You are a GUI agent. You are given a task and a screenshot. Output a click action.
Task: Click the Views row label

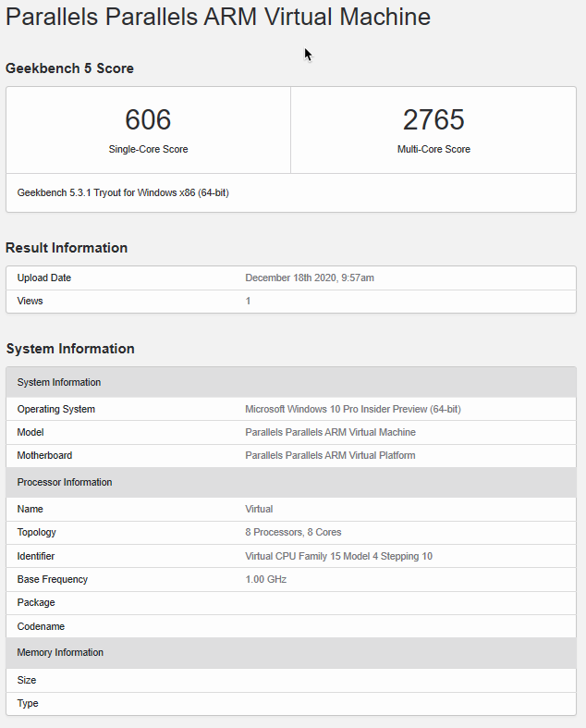(x=30, y=301)
